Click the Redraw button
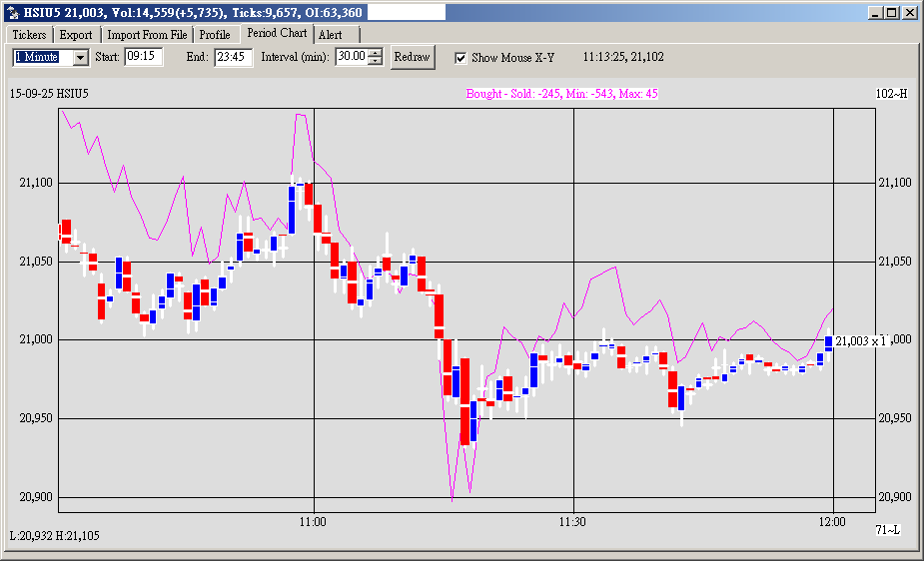 413,57
